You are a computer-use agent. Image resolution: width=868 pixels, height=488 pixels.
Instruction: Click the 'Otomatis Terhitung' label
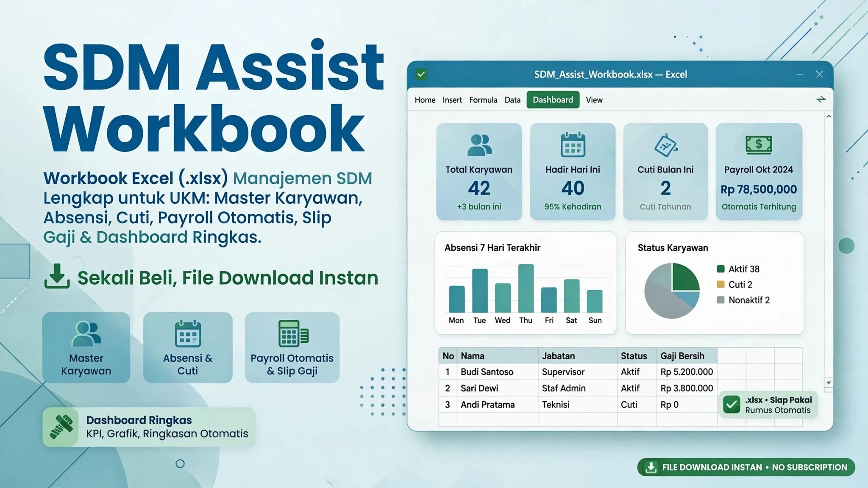(759, 207)
